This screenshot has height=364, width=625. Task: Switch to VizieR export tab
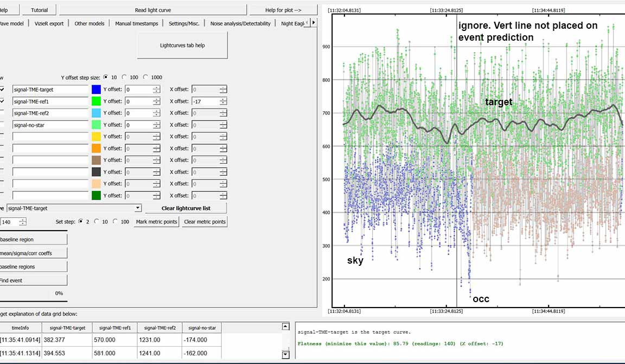click(x=49, y=23)
